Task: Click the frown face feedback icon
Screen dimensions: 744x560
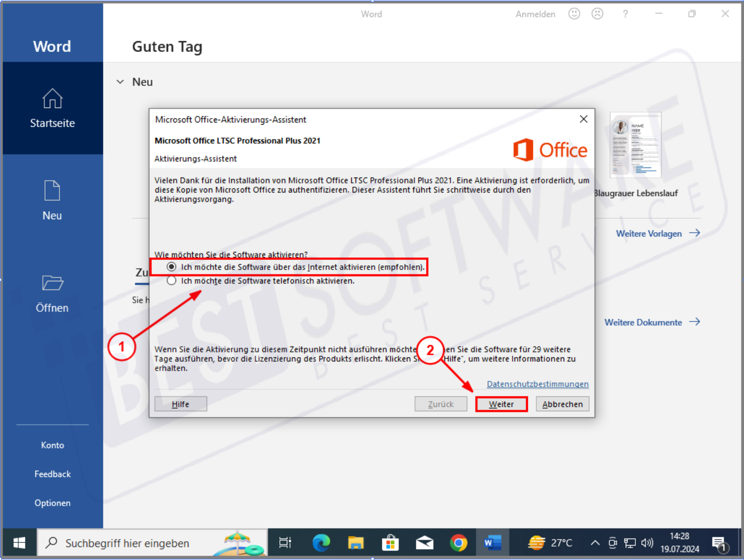Action: tap(597, 14)
